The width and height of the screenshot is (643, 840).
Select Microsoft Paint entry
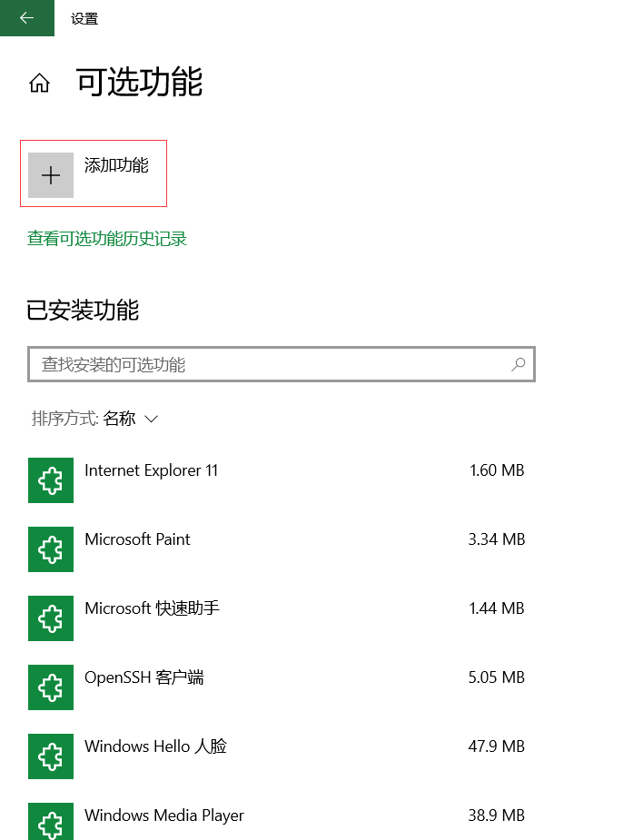pos(276,549)
